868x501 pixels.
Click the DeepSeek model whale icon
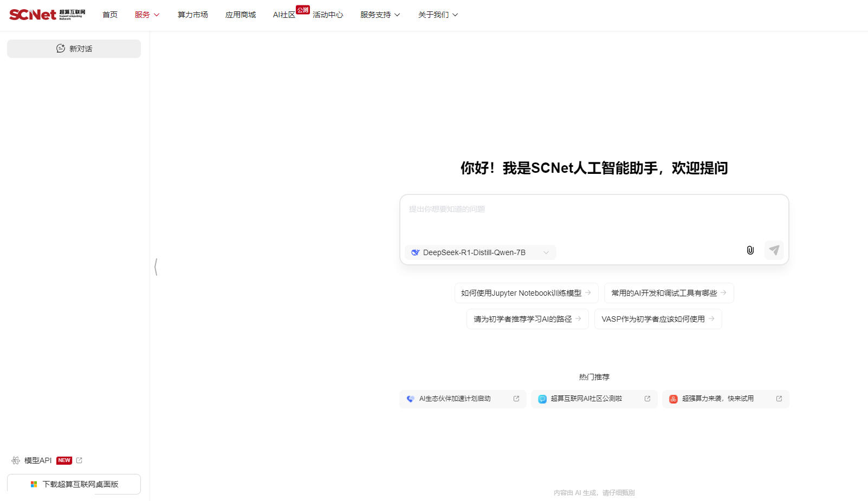(x=416, y=252)
